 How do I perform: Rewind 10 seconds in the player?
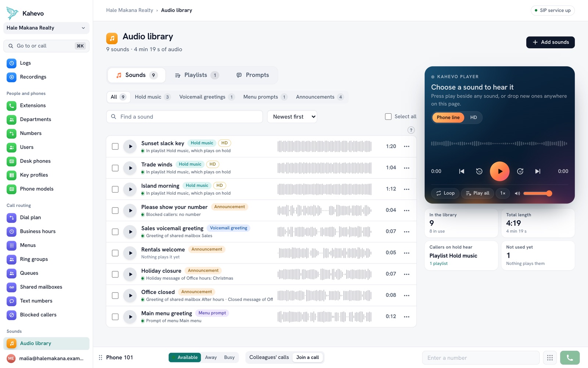(479, 171)
